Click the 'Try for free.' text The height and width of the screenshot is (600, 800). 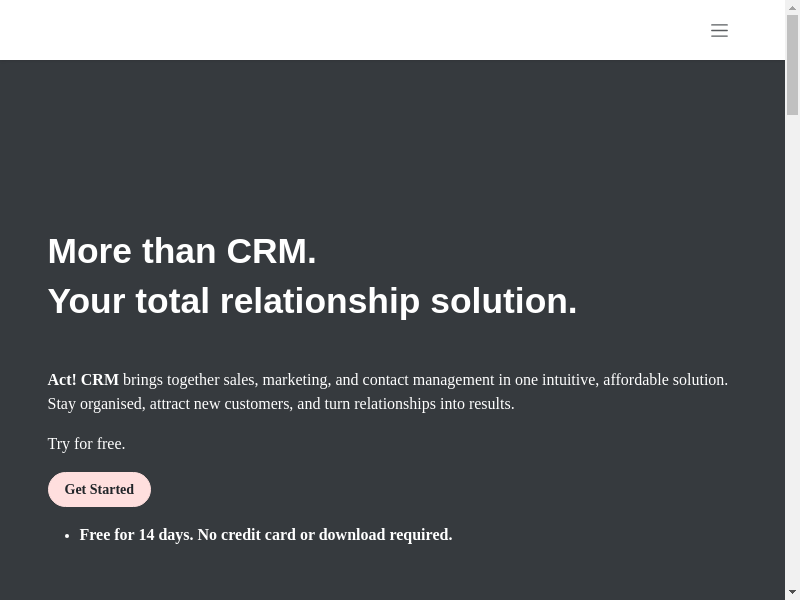pyautogui.click(x=86, y=444)
